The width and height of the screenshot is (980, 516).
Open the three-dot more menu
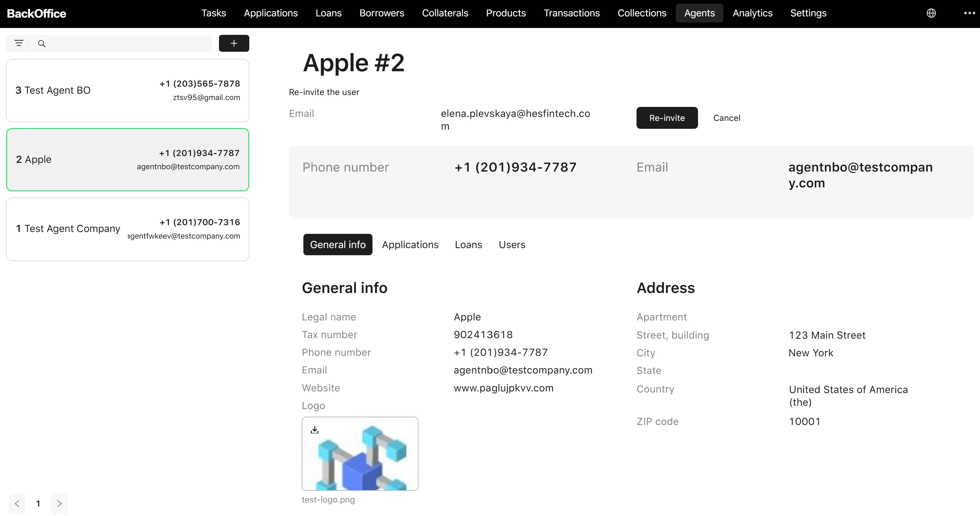(969, 13)
